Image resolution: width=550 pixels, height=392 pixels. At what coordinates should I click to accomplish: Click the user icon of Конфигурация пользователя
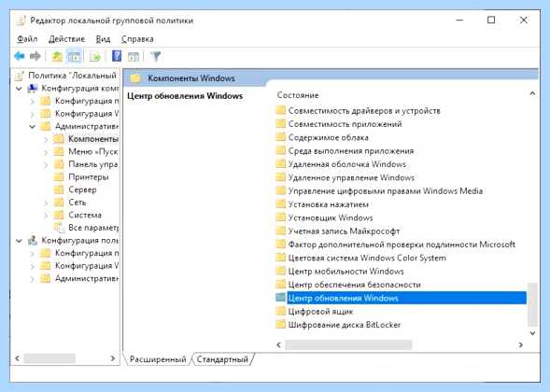tap(33, 241)
